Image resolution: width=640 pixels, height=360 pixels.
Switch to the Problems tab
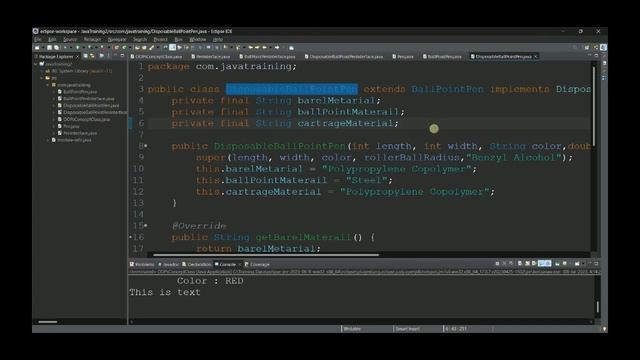[142, 264]
